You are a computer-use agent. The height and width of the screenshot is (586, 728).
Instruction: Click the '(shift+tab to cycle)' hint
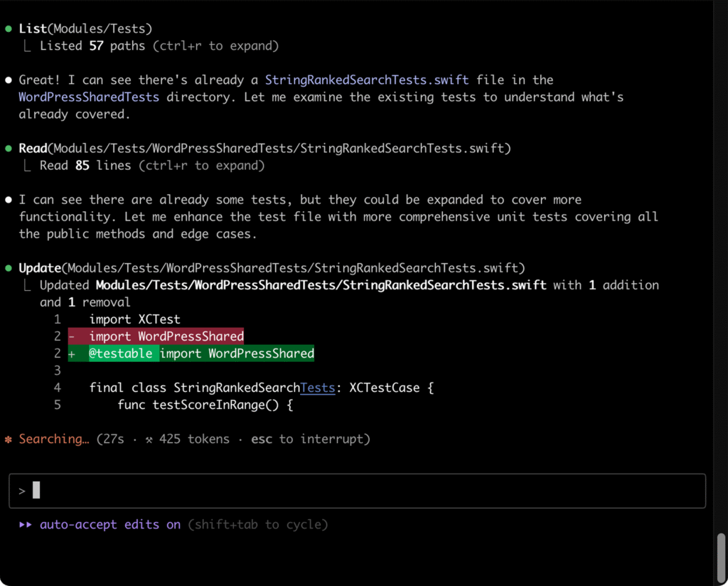(x=257, y=525)
